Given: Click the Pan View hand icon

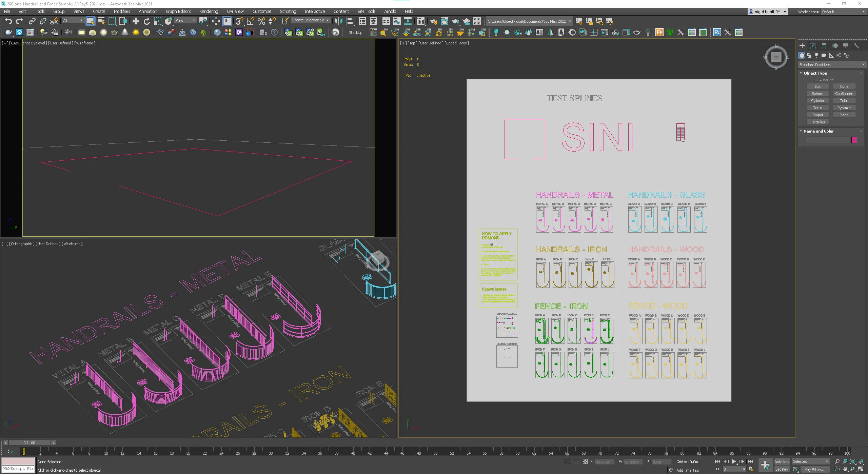Looking at the screenshot, I should click(845, 469).
